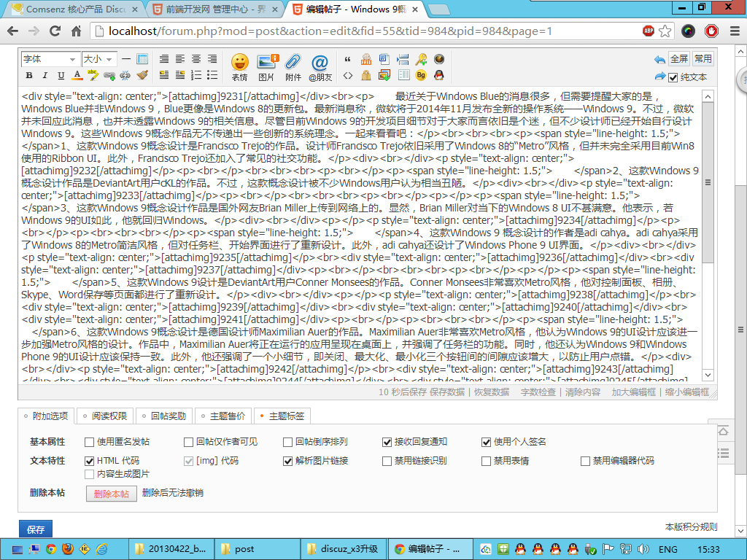
Task: Switch to Comsenz 核心产品 browser tab
Action: pyautogui.click(x=75, y=9)
